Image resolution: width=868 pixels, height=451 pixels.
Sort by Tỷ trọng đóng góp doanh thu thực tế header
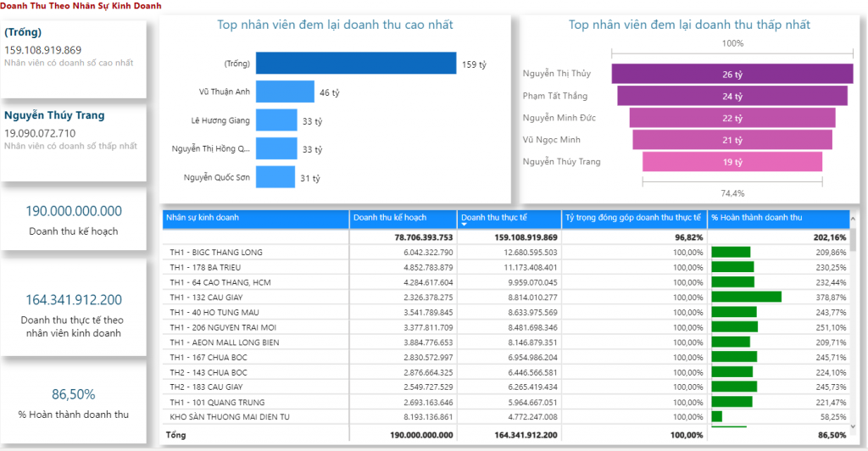pyautogui.click(x=634, y=218)
